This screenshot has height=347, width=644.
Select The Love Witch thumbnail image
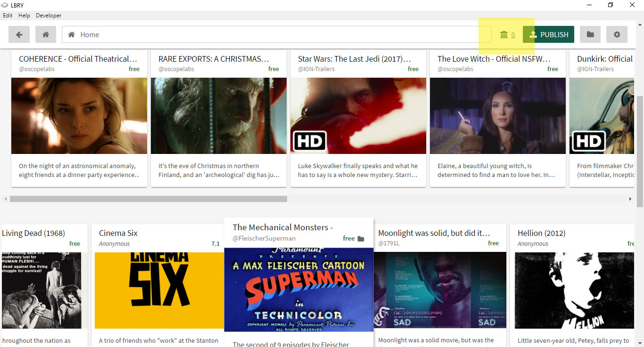pyautogui.click(x=498, y=116)
